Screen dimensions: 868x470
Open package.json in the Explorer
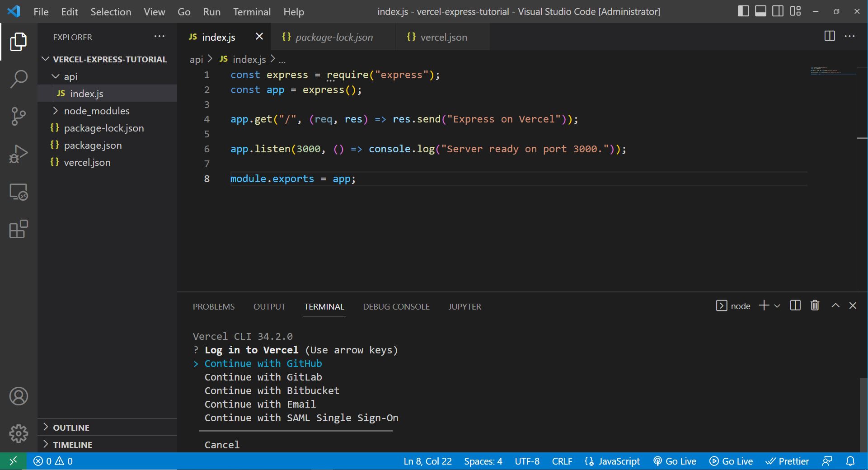(107, 145)
